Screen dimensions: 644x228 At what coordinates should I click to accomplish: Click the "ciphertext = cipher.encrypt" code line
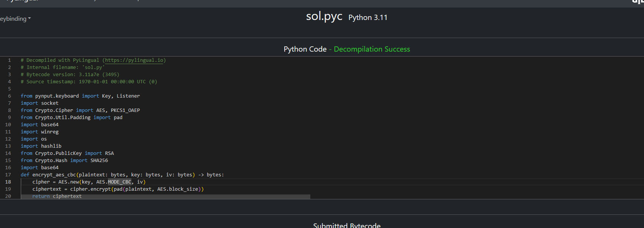pos(118,189)
